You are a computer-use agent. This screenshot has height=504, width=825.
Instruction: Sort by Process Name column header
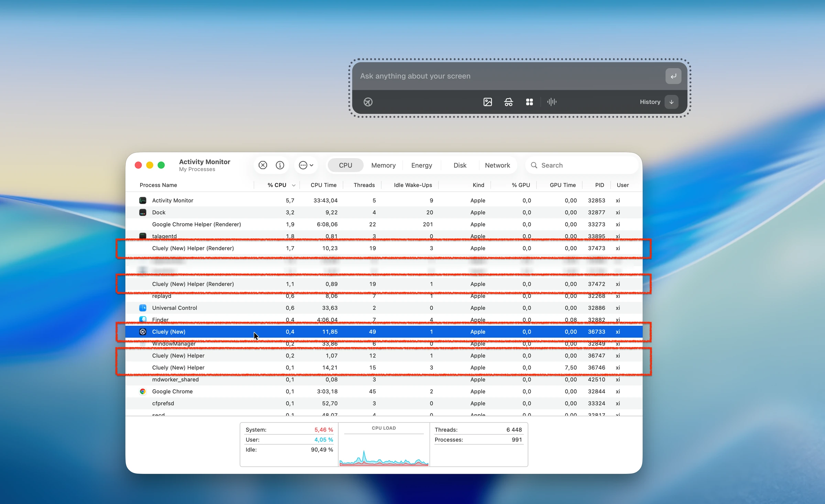coord(158,185)
